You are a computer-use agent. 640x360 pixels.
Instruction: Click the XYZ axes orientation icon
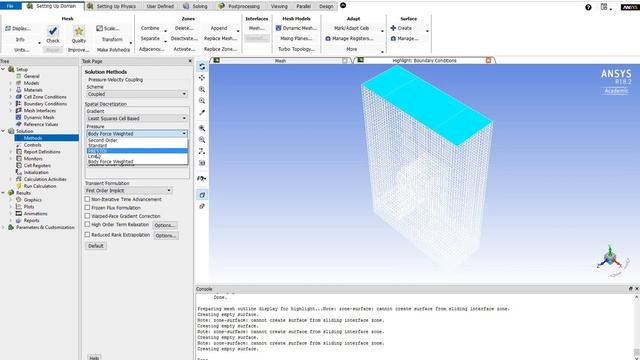pos(202,151)
